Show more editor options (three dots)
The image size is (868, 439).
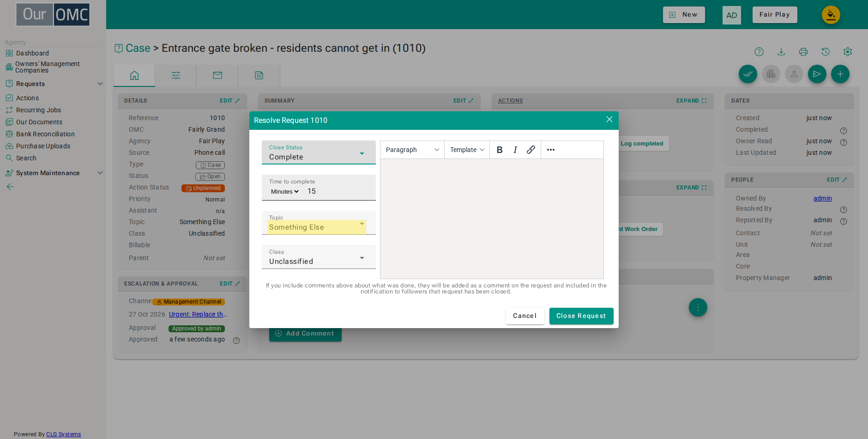pos(551,150)
